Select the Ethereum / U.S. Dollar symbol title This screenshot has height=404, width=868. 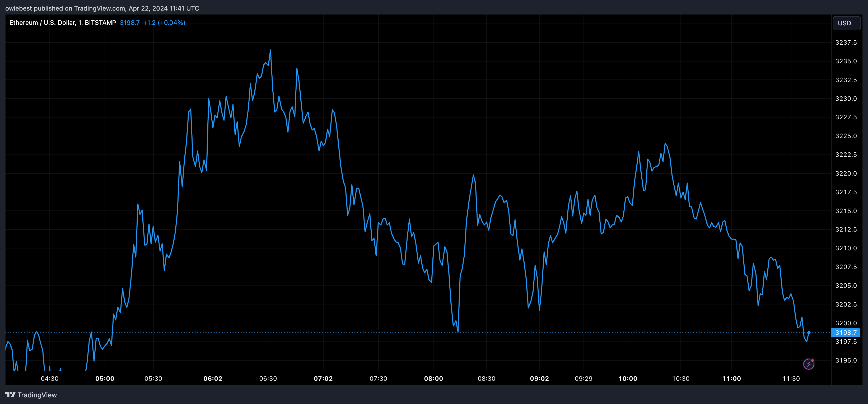63,22
